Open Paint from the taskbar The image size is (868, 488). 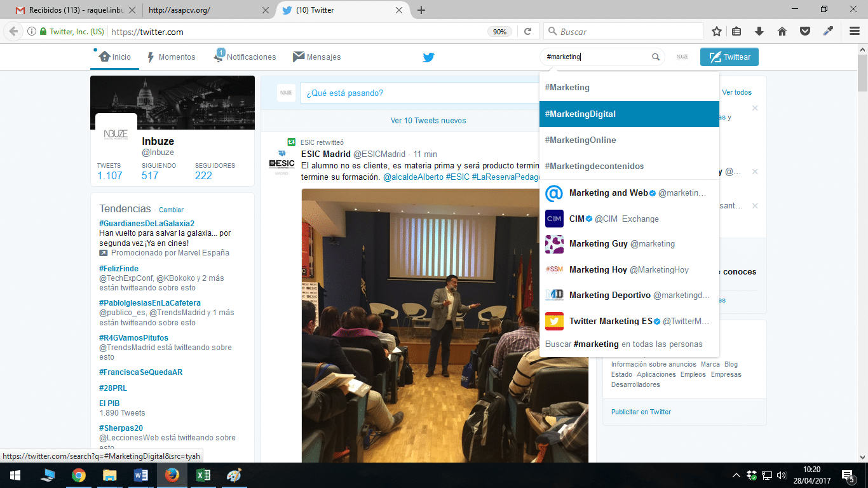coord(234,475)
